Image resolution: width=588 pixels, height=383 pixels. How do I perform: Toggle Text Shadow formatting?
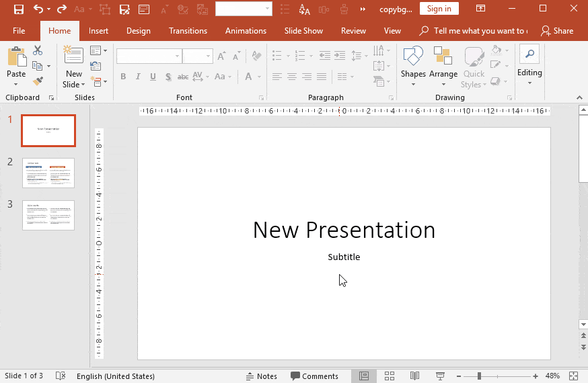point(168,77)
